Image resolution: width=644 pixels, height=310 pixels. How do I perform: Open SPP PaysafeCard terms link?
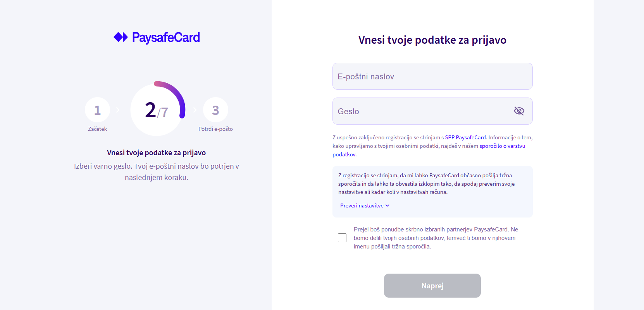point(465,137)
